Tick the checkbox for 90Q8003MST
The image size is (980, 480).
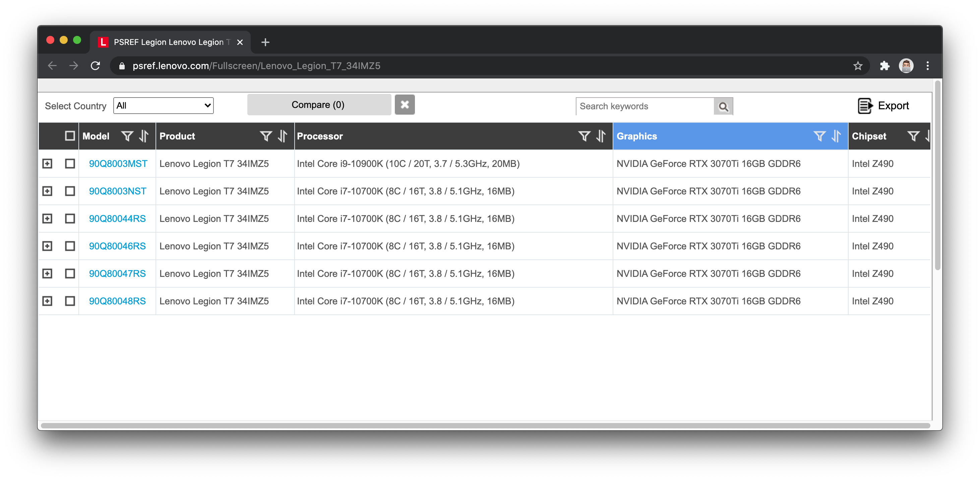(70, 164)
